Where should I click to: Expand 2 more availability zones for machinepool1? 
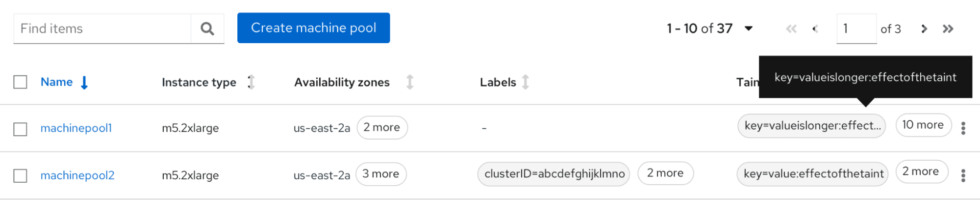click(x=382, y=128)
